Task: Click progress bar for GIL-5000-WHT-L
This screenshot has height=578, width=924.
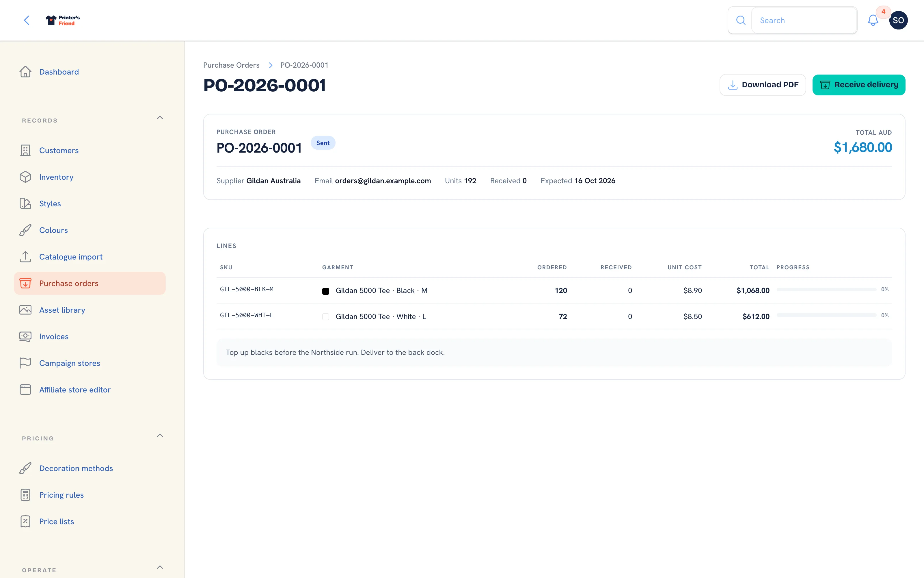Action: click(826, 315)
